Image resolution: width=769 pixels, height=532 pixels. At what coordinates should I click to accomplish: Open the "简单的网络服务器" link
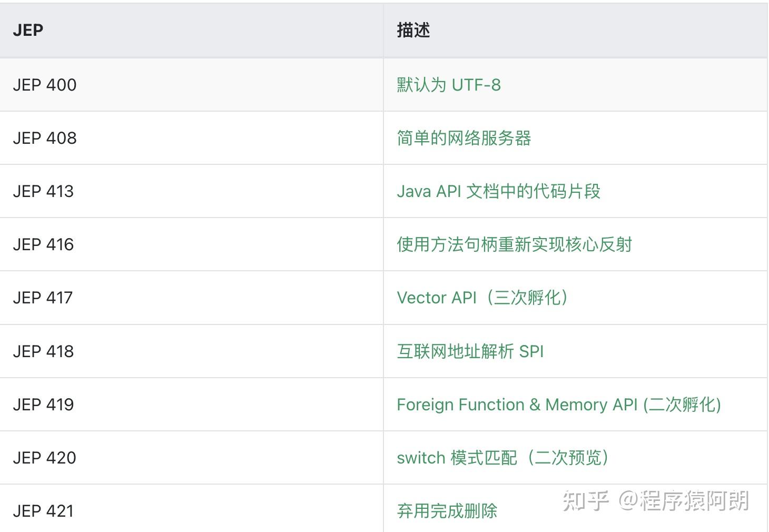pyautogui.click(x=464, y=138)
